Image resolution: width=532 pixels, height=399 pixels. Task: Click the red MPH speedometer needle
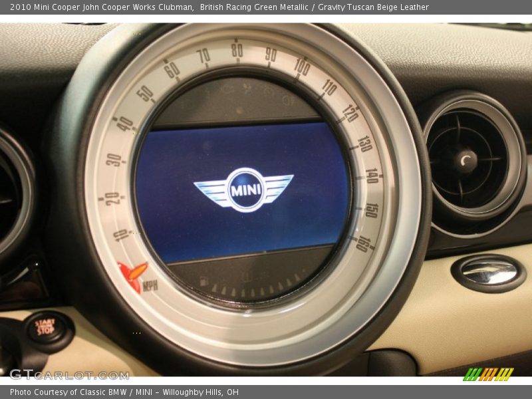(134, 277)
